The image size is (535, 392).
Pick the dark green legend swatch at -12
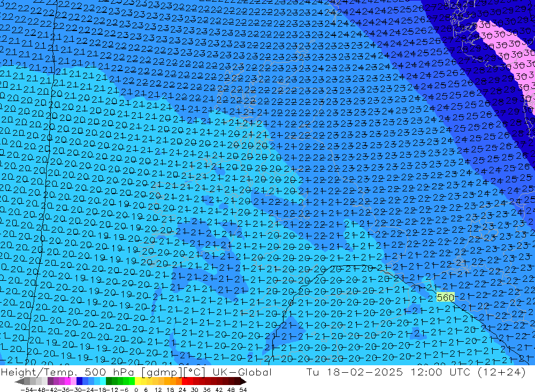[x=109, y=381]
